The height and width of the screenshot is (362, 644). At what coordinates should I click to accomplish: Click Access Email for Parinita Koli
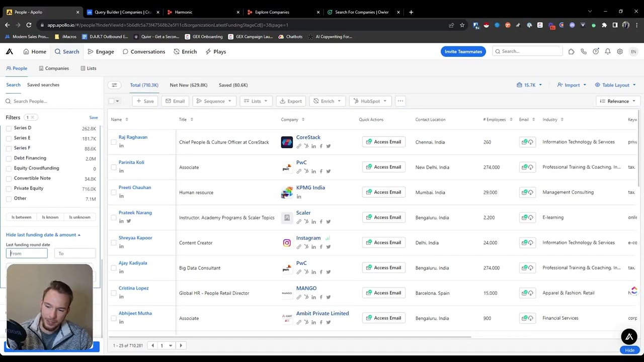383,167
